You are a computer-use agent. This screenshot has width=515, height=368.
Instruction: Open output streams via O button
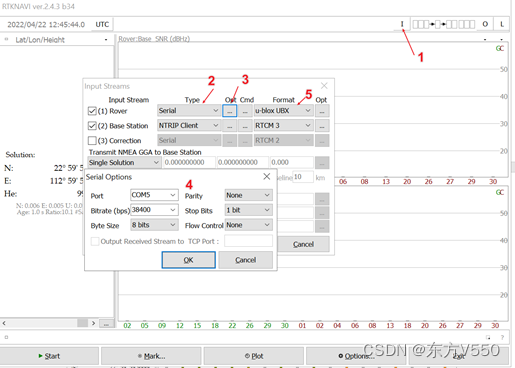(x=485, y=24)
